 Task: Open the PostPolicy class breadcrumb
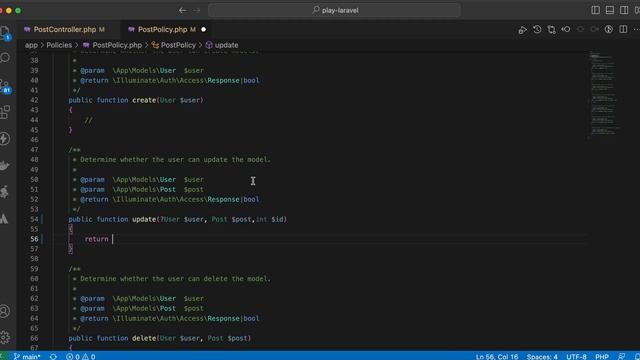click(x=174, y=45)
